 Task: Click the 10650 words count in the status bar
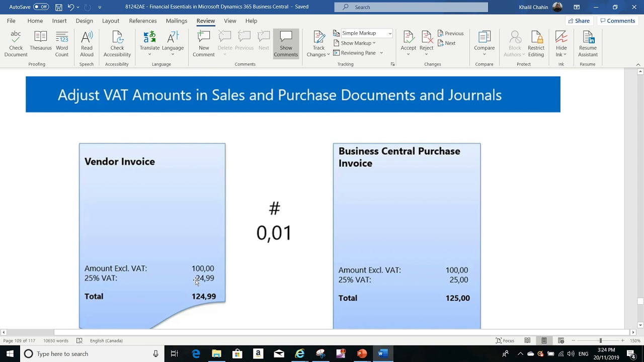[55, 341]
